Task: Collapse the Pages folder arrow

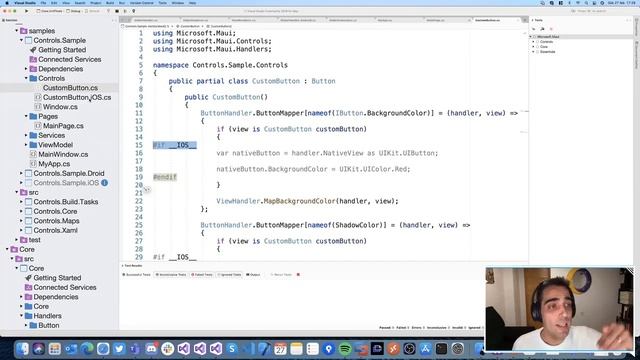Action: pyautogui.click(x=26, y=116)
